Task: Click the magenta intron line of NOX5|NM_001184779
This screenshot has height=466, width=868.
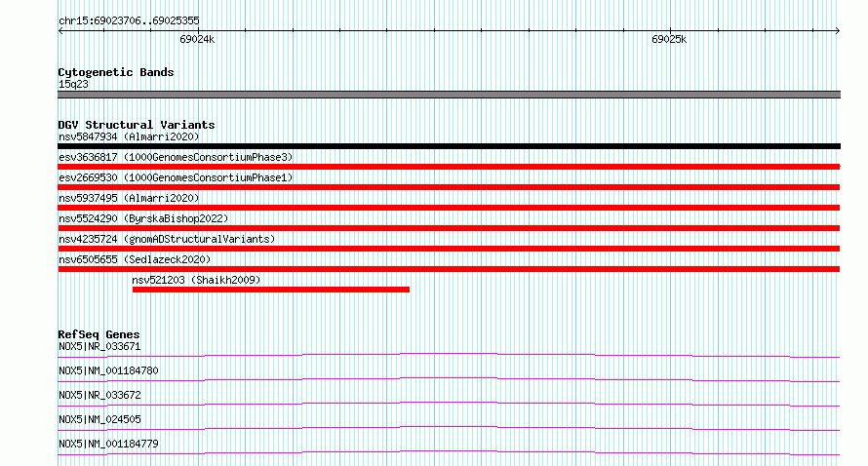Action: click(449, 452)
